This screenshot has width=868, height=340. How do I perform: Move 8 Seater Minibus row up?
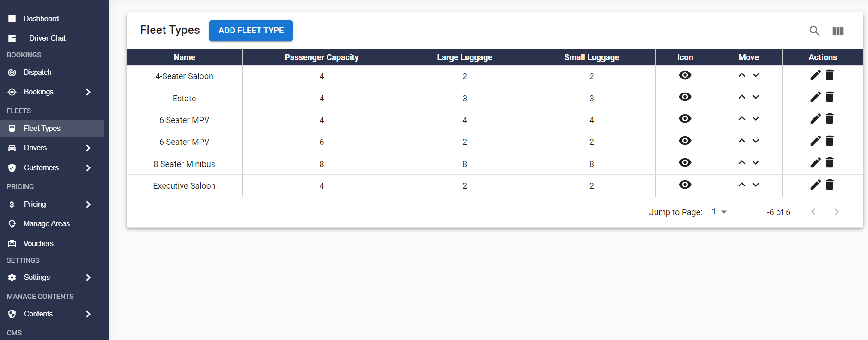click(x=741, y=163)
